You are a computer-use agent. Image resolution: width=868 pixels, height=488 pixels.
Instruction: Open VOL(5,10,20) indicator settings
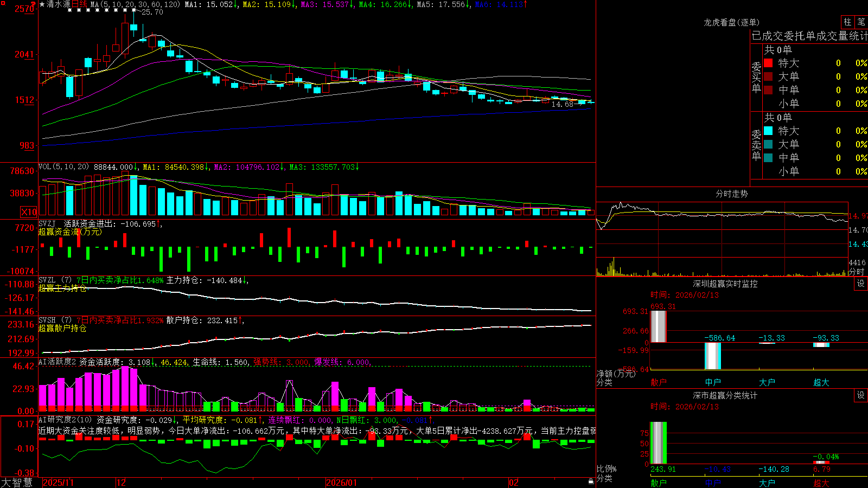pyautogui.click(x=63, y=167)
